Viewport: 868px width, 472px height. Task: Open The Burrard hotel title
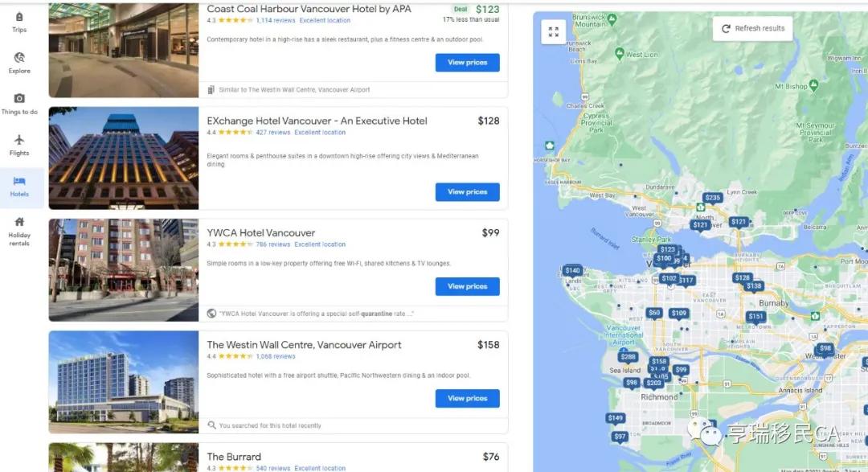point(234,457)
